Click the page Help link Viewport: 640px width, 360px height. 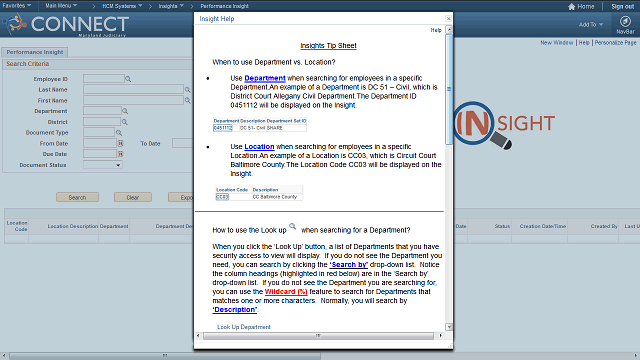pos(584,42)
